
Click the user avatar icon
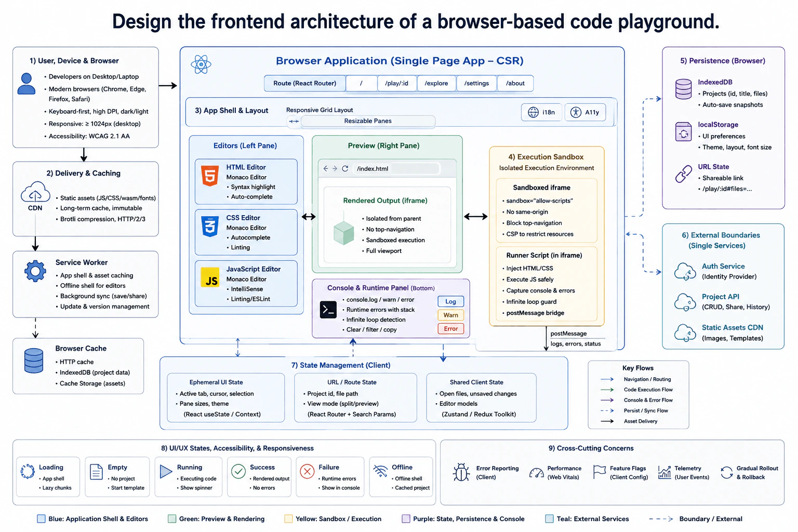26,84
